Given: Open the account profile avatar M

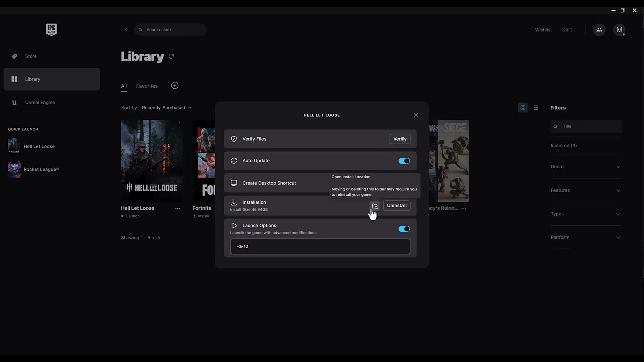Looking at the screenshot, I should [x=619, y=30].
